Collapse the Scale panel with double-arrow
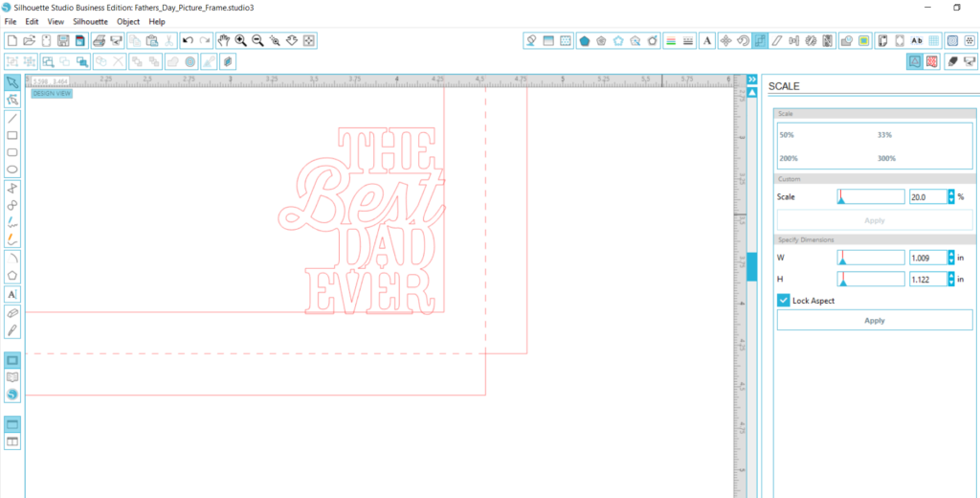980x498 pixels. coord(752,79)
